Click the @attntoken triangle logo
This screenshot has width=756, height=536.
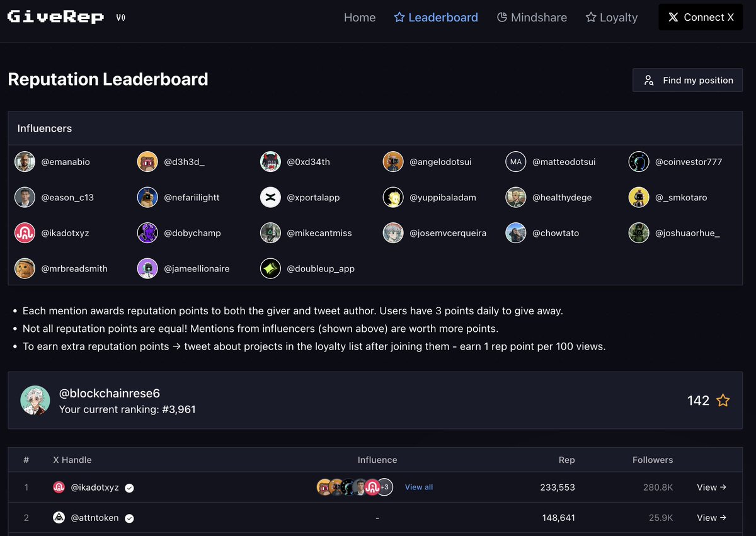[59, 518]
